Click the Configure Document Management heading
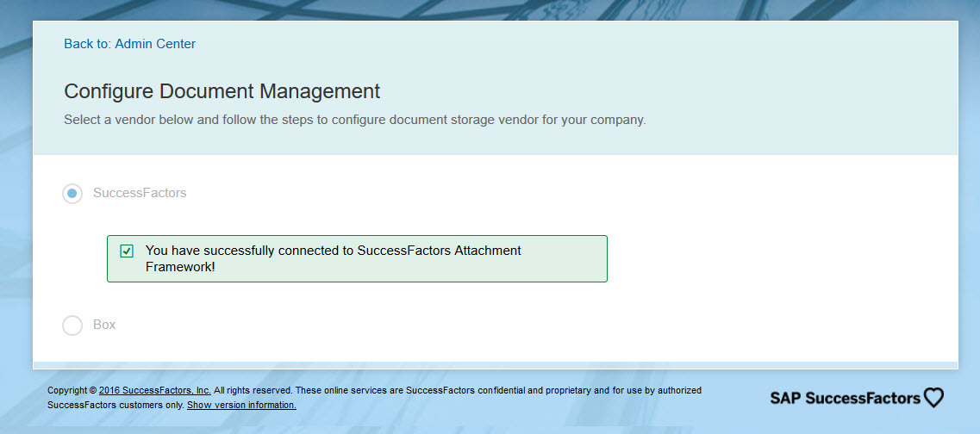Screen dimensions: 980x434 (x=222, y=91)
